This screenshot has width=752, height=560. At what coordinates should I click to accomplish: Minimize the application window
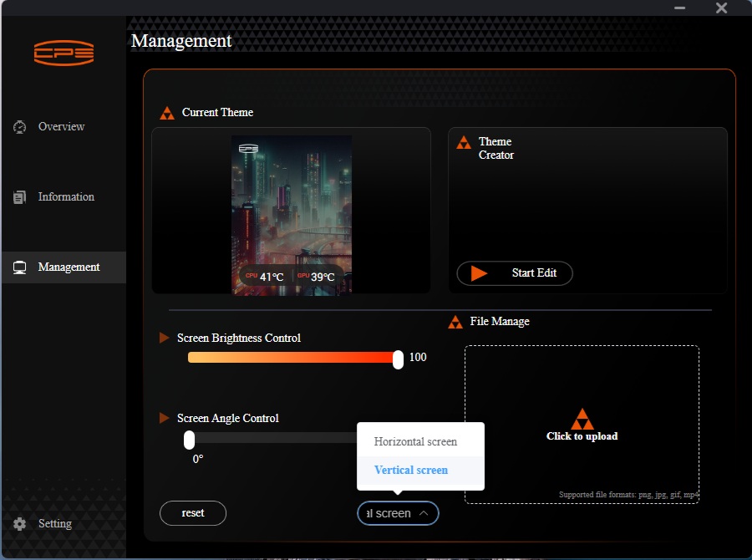(679, 8)
